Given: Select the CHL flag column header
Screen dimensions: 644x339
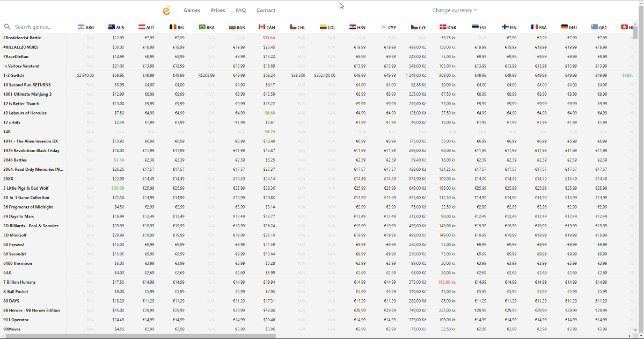Looking at the screenshot, I should point(297,27).
